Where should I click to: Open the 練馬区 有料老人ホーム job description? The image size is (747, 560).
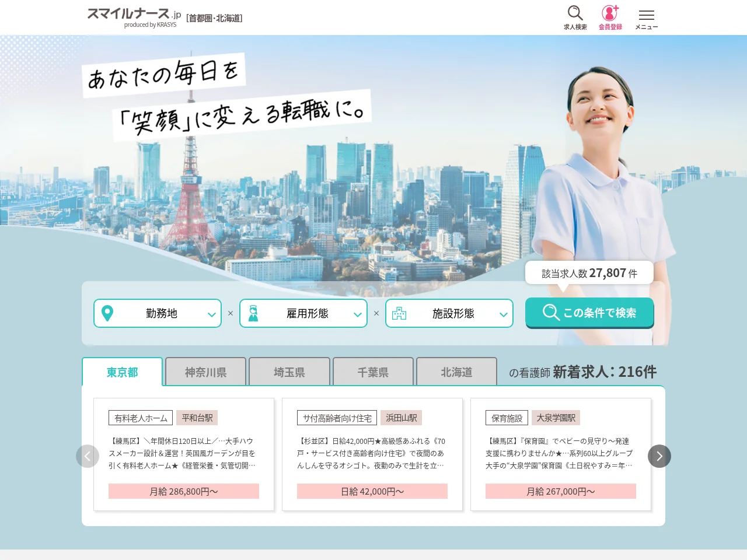coord(182,453)
